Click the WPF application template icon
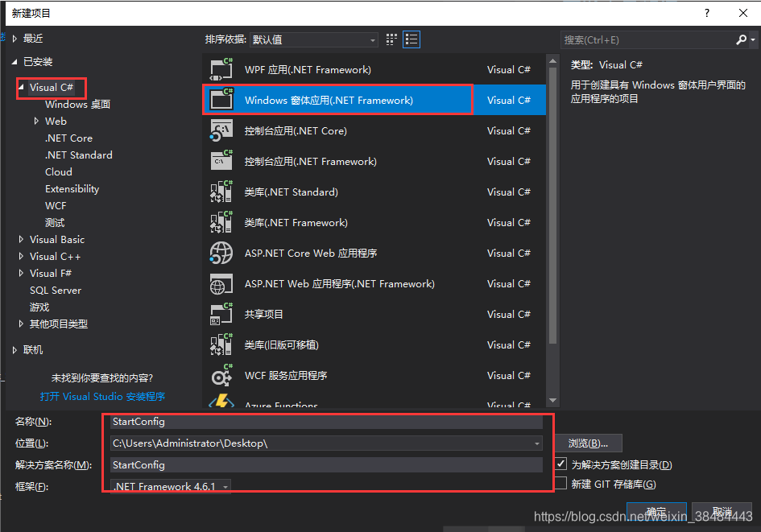 click(221, 69)
